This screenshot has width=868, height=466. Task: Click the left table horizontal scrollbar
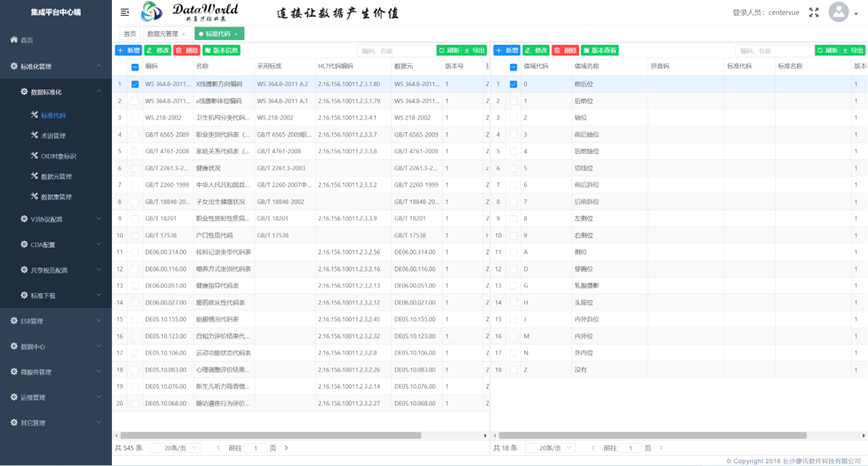(271, 436)
